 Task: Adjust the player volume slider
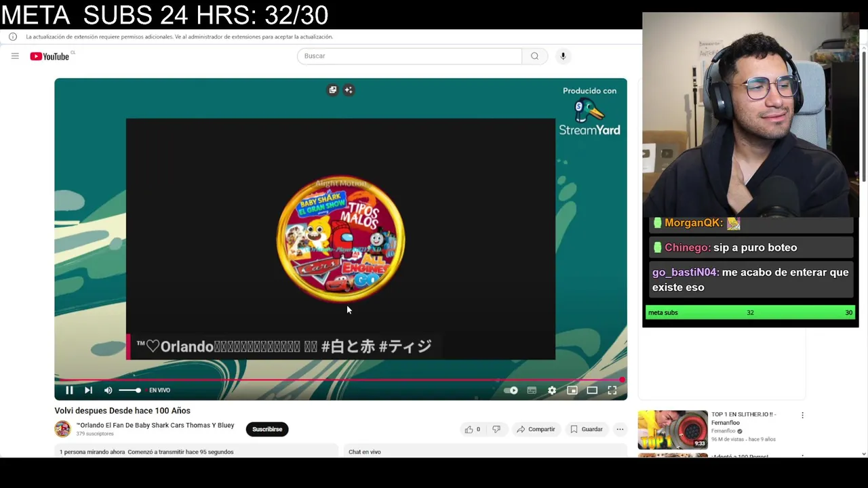coord(130,390)
